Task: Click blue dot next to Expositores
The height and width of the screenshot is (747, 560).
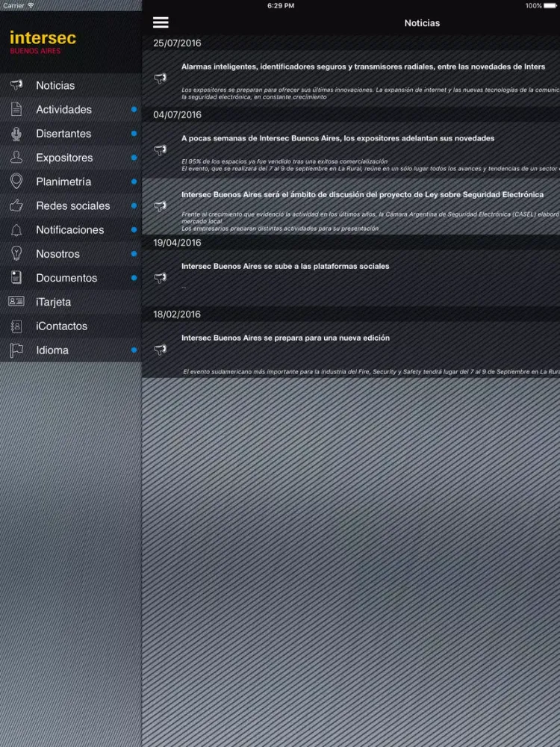Action: (134, 158)
